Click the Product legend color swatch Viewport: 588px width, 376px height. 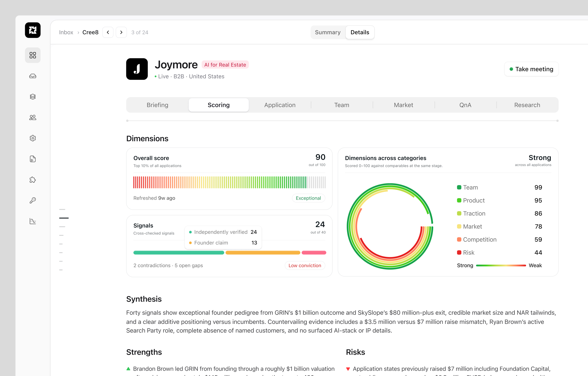click(459, 201)
